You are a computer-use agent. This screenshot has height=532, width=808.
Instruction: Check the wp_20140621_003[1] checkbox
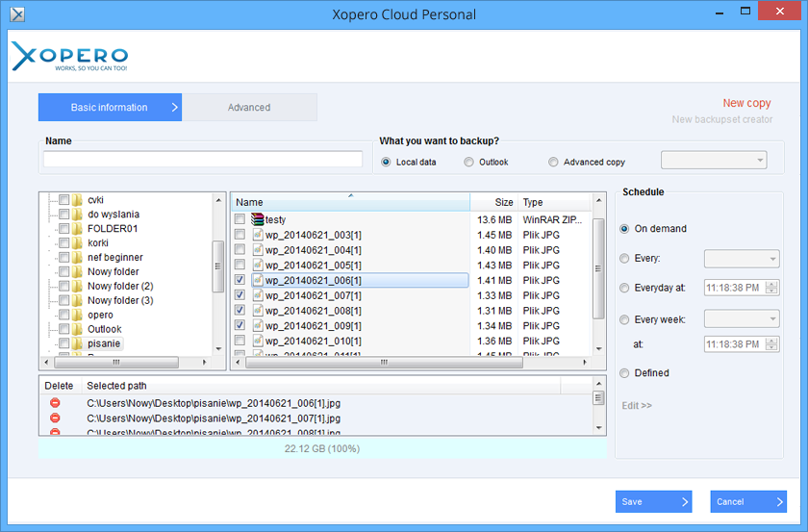click(x=240, y=235)
